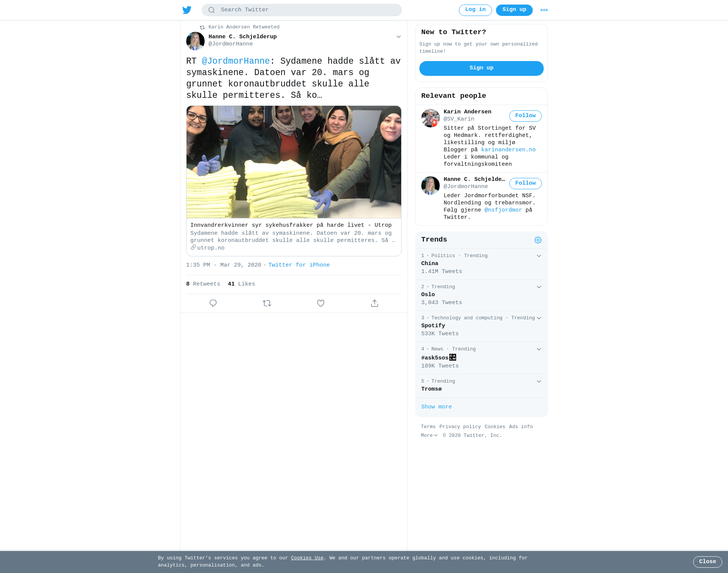Screen dimensions: 728x573
Task: Click Show more under Trends
Action: [436, 407]
